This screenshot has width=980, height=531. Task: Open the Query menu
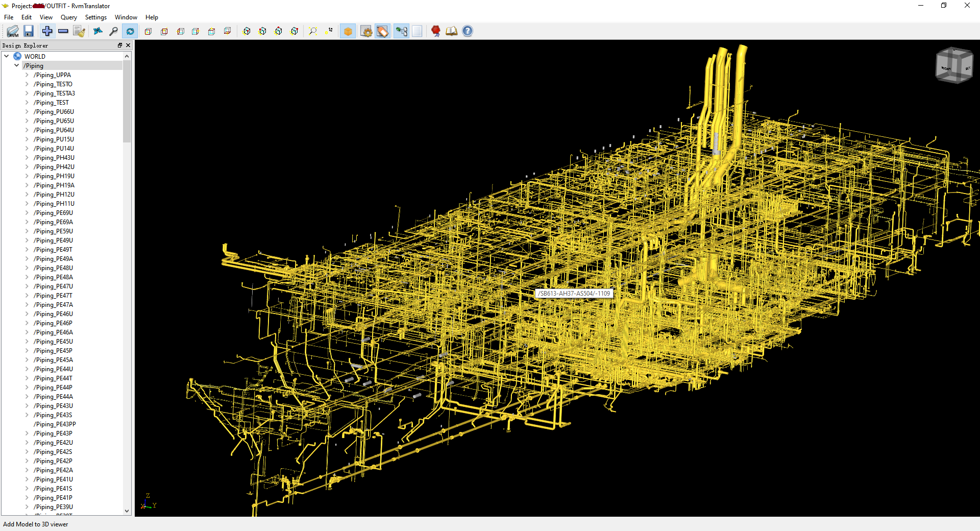69,17
